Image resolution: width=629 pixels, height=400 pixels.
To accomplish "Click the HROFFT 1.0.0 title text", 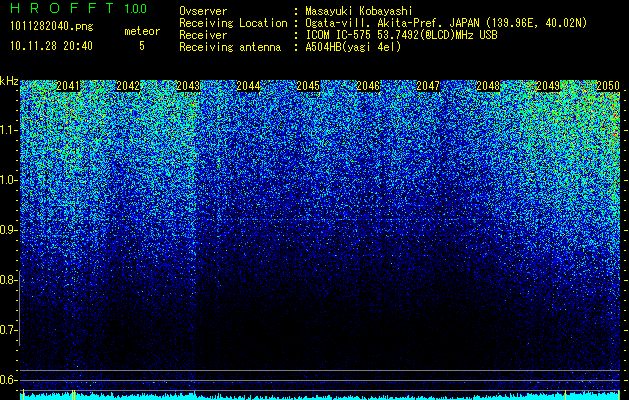I will coord(78,8).
